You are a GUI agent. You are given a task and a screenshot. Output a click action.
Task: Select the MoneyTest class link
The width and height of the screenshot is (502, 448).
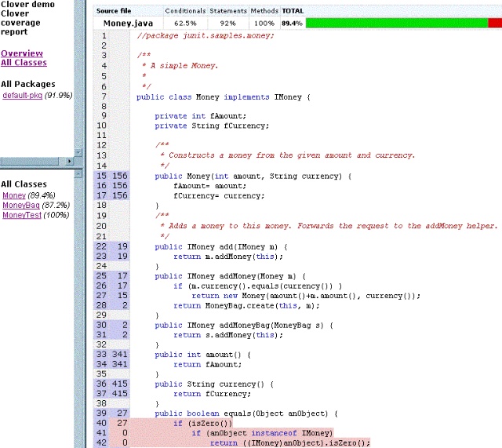(22, 215)
